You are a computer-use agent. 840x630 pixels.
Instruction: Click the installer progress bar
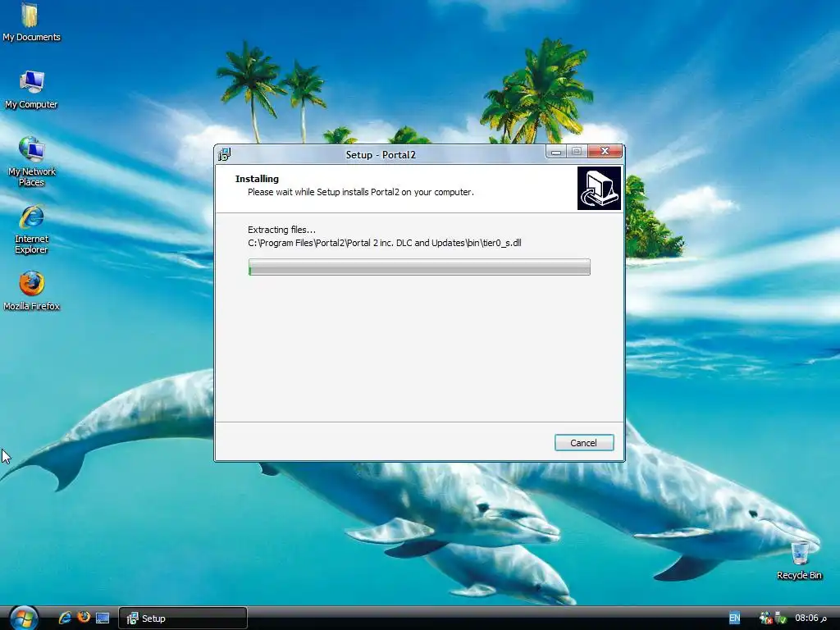tap(419, 267)
